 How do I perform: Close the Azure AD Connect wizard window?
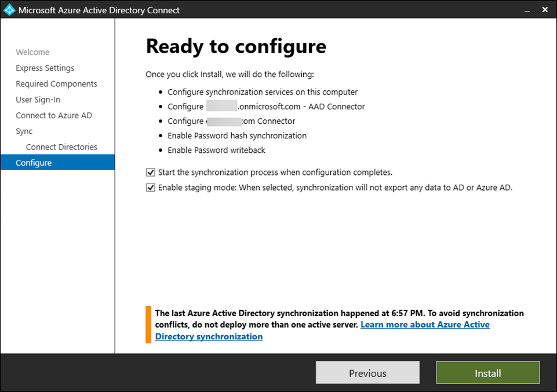pyautogui.click(x=545, y=10)
